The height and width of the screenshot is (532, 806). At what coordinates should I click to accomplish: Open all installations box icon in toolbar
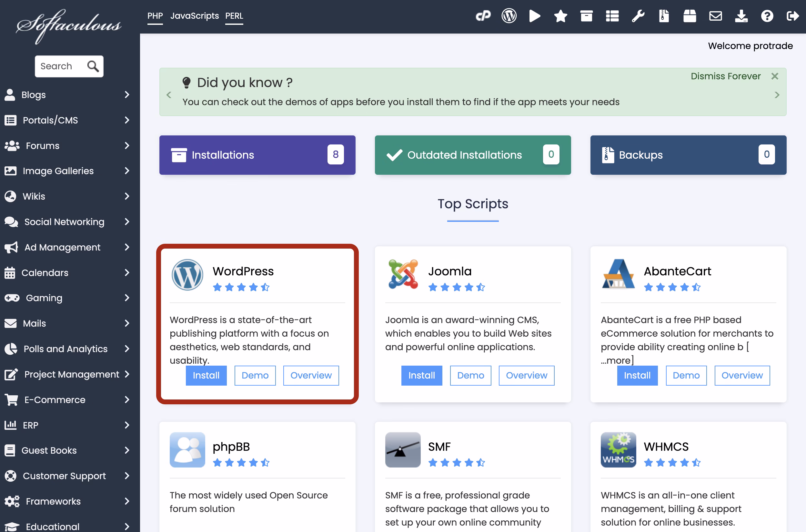coord(586,16)
